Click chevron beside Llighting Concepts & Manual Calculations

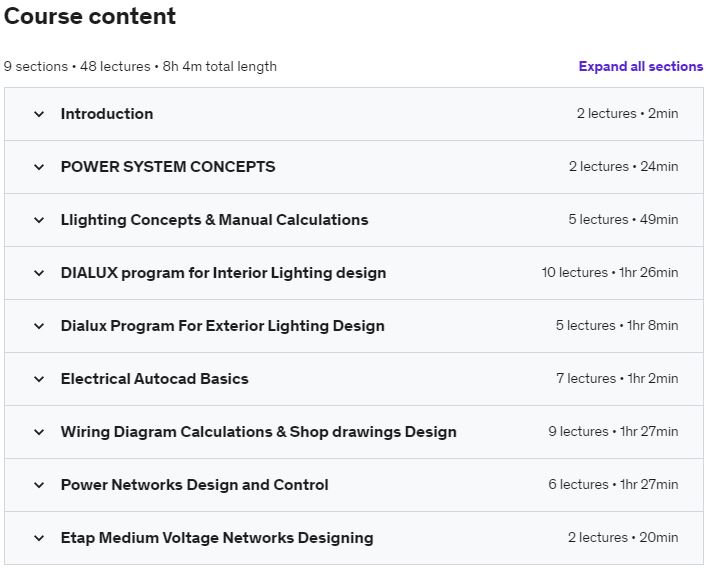click(x=39, y=220)
